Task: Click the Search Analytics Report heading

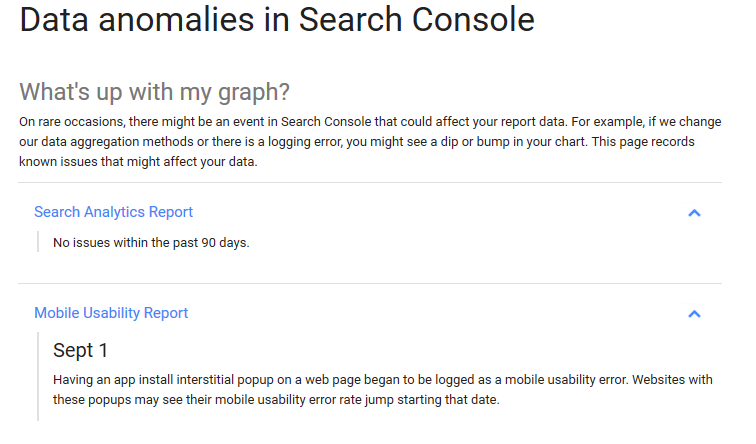Action: (x=113, y=212)
